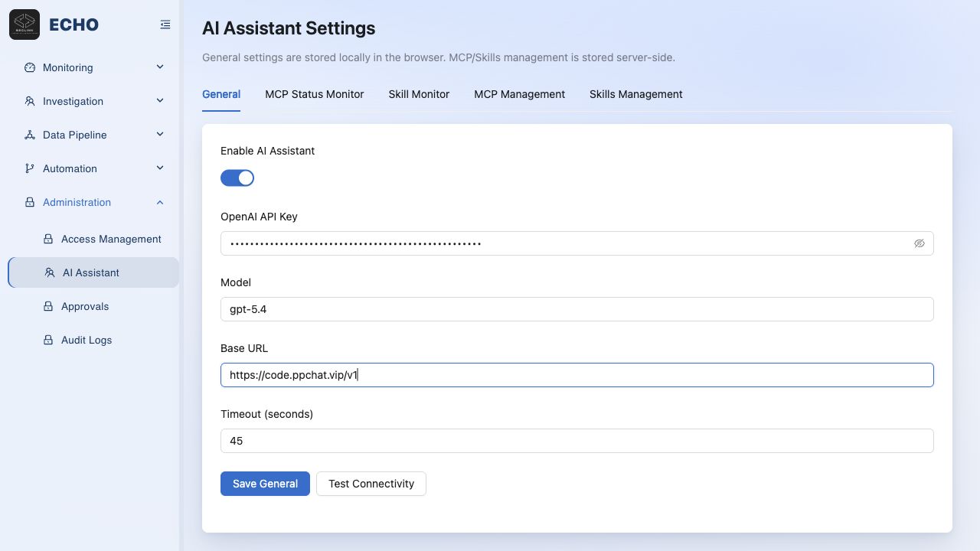Click the Approvals lock icon
Viewport: 980px width, 551px height.
pos(48,306)
